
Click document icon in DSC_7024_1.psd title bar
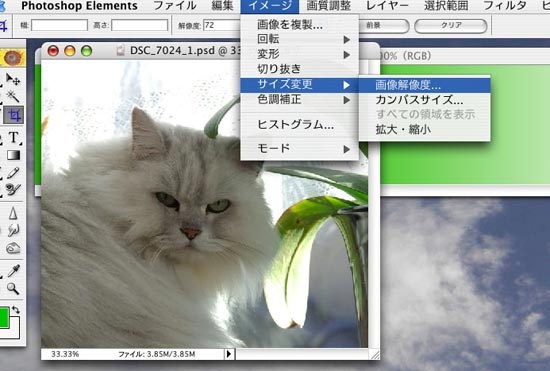point(120,51)
